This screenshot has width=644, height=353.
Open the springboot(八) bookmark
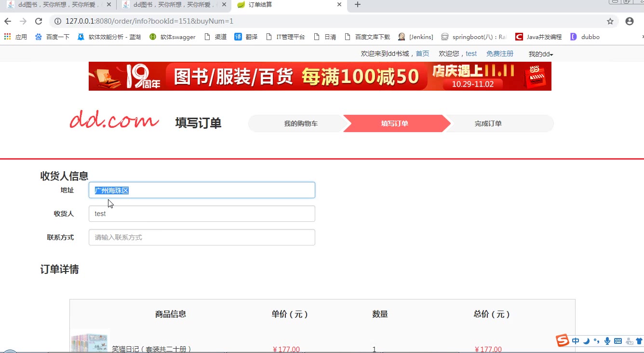(474, 37)
